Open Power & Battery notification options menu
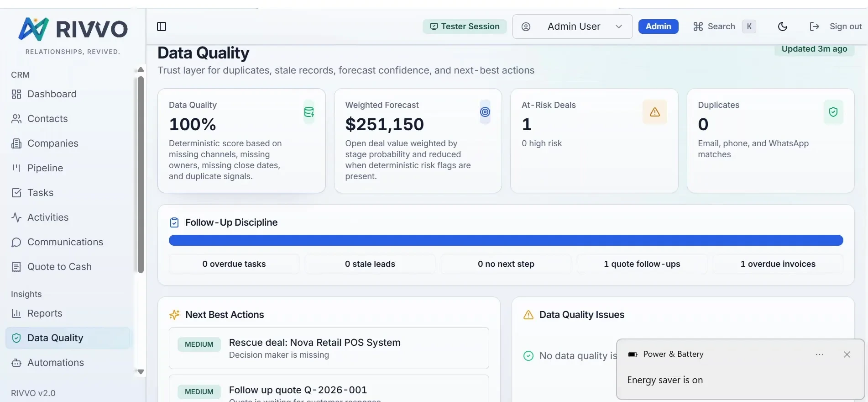This screenshot has width=868, height=402. [x=820, y=354]
